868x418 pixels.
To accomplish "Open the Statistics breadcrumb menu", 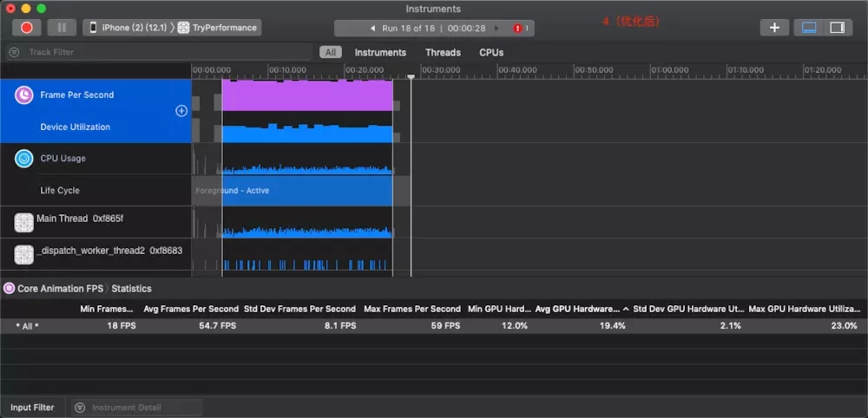I will coord(131,289).
